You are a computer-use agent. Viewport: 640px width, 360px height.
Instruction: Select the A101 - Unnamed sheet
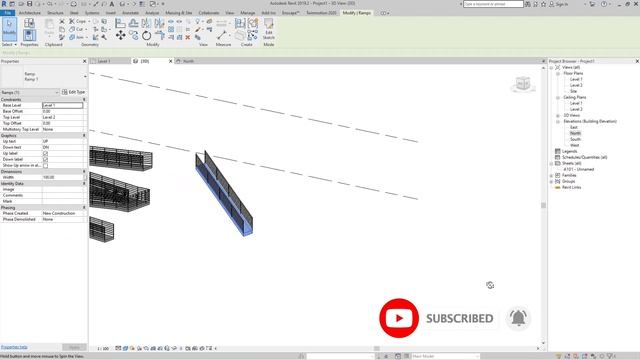click(579, 169)
